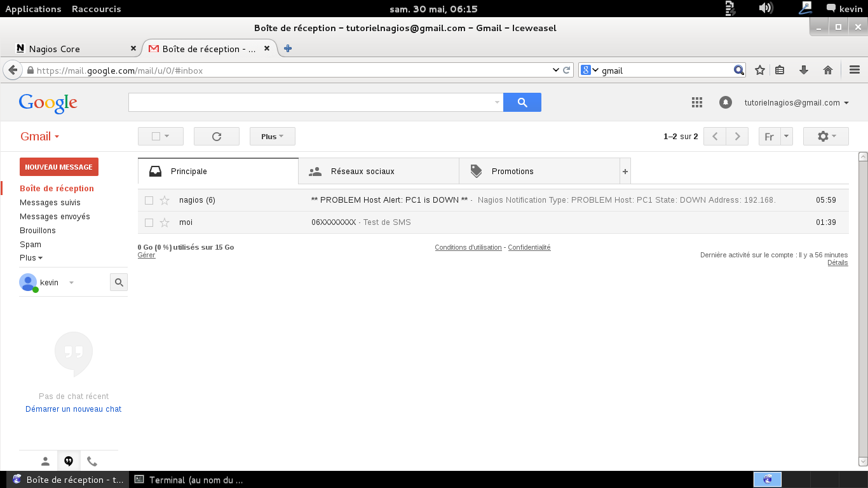Switch to the Réseaux sociaux tab

(379, 172)
